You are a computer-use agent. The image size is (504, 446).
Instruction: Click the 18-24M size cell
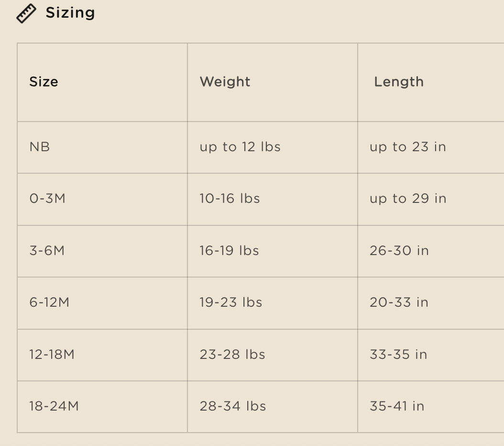click(x=102, y=407)
